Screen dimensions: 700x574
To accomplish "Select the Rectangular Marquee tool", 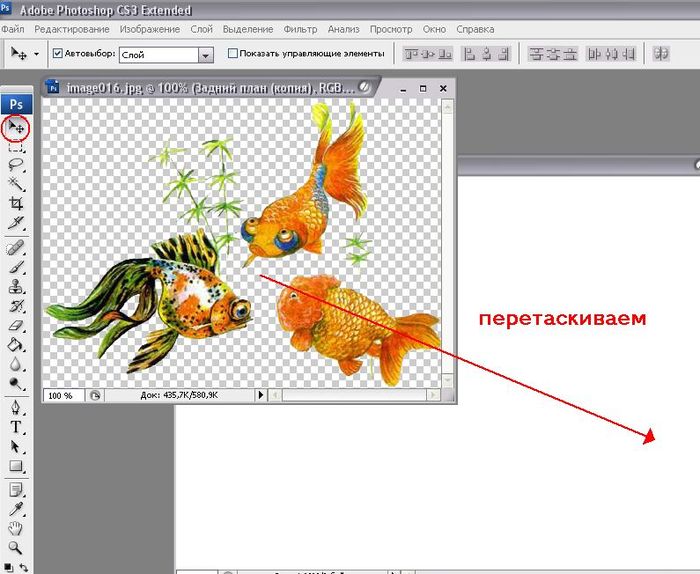I will pyautogui.click(x=16, y=147).
